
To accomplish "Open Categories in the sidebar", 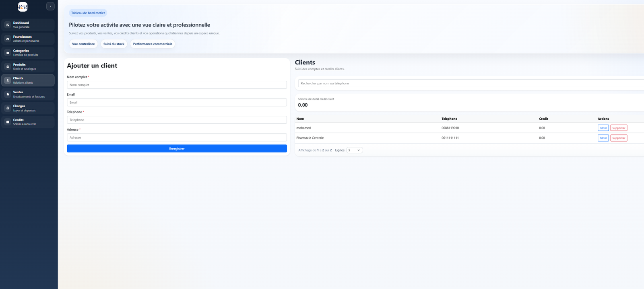I will point(28,53).
